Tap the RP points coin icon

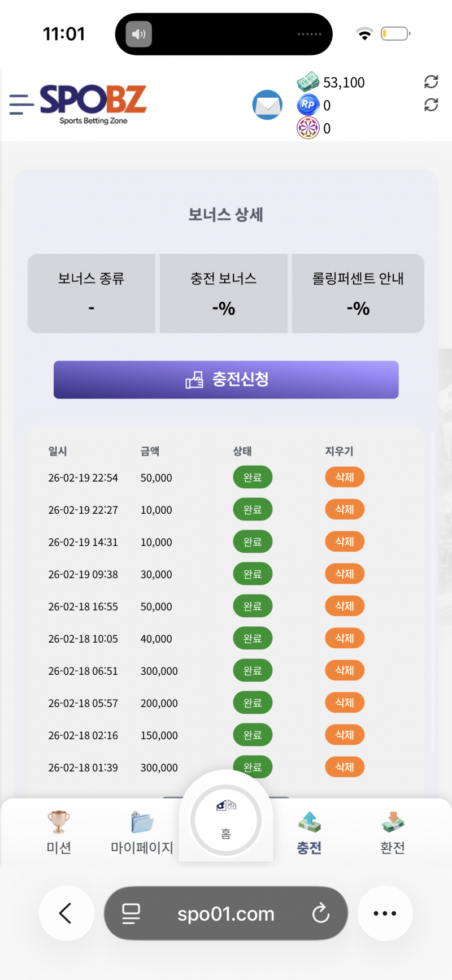[308, 105]
